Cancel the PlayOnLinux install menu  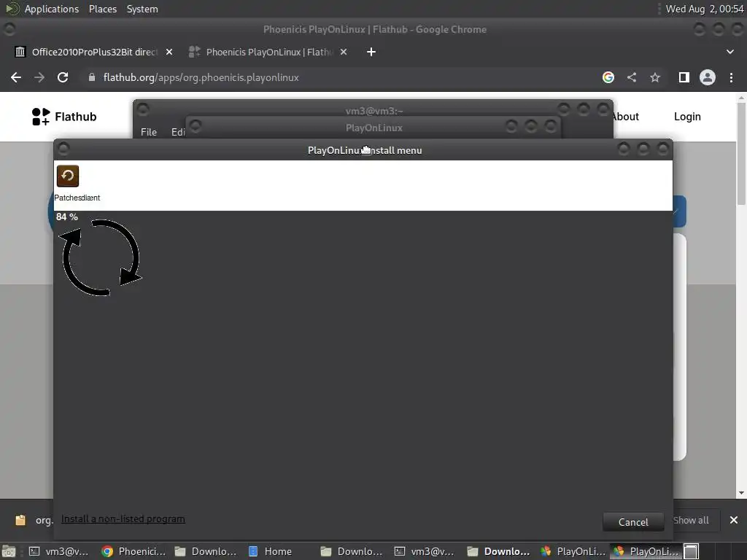(633, 522)
